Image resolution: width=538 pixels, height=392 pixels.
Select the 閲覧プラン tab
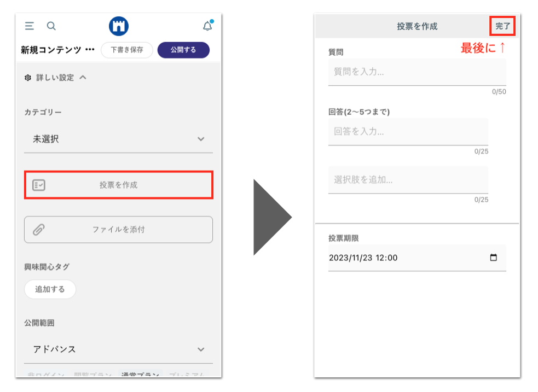coord(92,374)
